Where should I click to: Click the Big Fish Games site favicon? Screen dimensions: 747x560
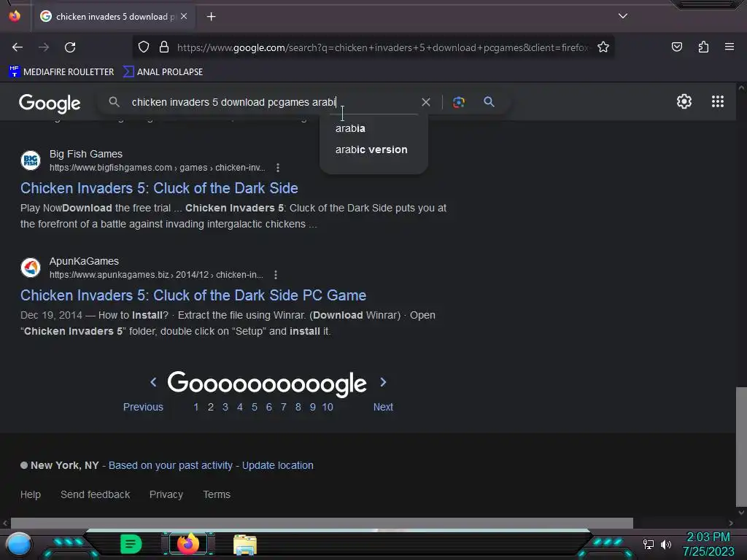[x=31, y=160]
